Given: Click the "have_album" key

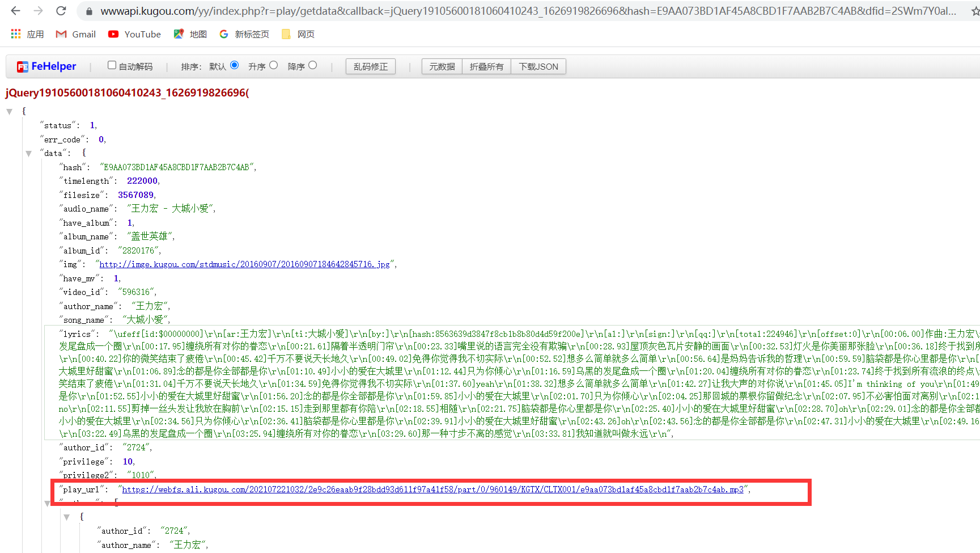Looking at the screenshot, I should pyautogui.click(x=86, y=223).
